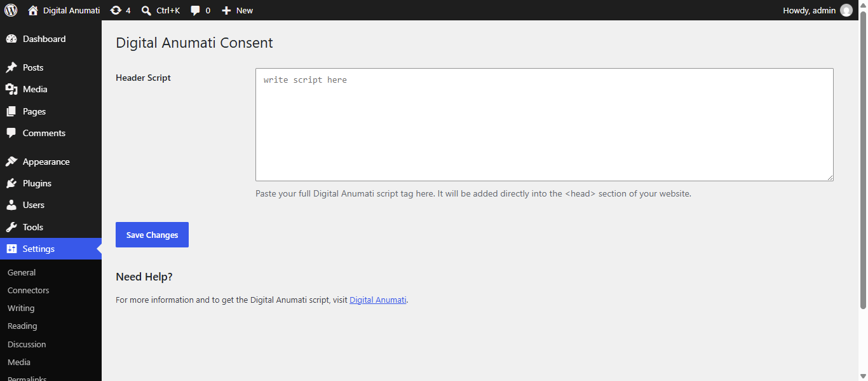This screenshot has width=868, height=381.
Task: Click the comments count 0
Action: pos(208,10)
